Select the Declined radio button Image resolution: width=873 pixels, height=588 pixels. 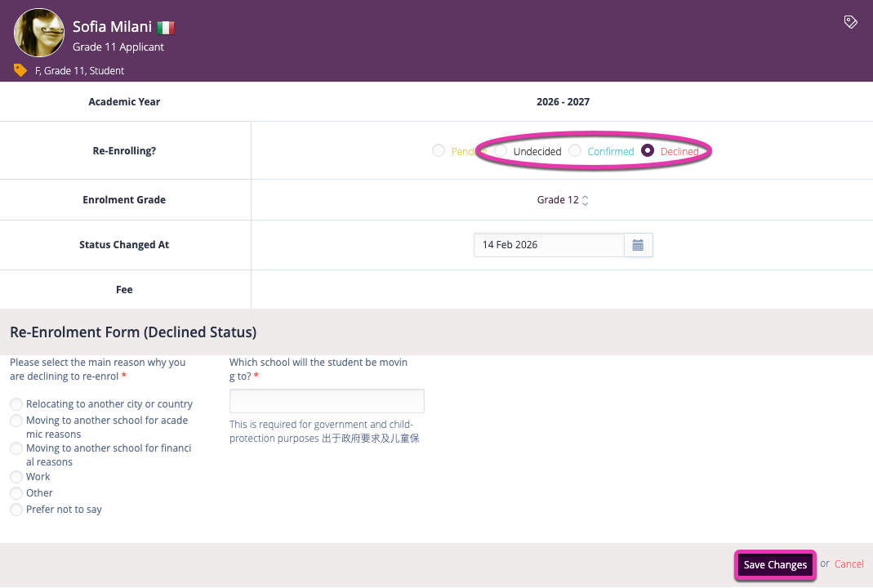(x=648, y=150)
